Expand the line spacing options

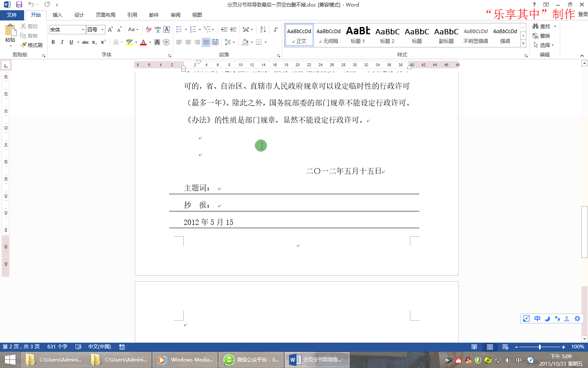233,42
